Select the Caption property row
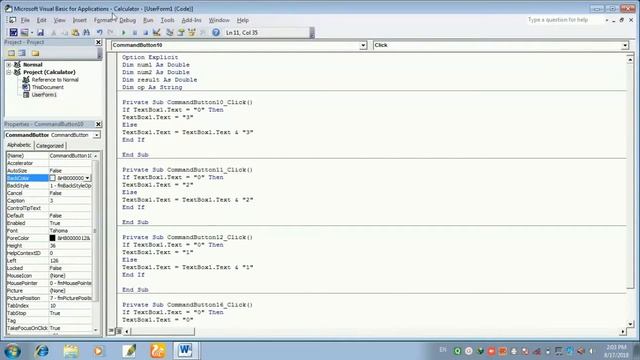The image size is (640, 360). click(x=49, y=201)
